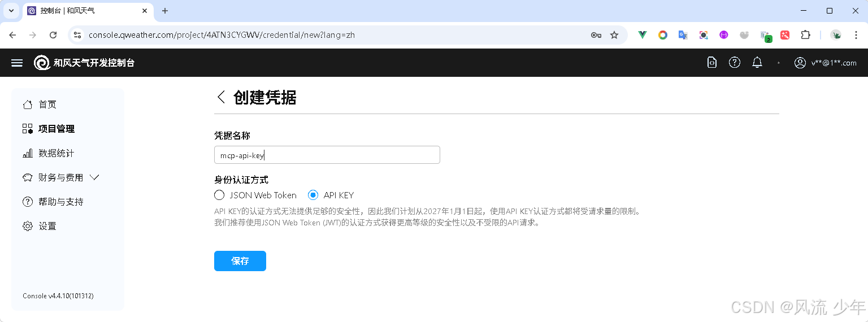This screenshot has width=868, height=322.
Task: Expand the 财务与费用 sidebar section
Action: pyautogui.click(x=61, y=177)
